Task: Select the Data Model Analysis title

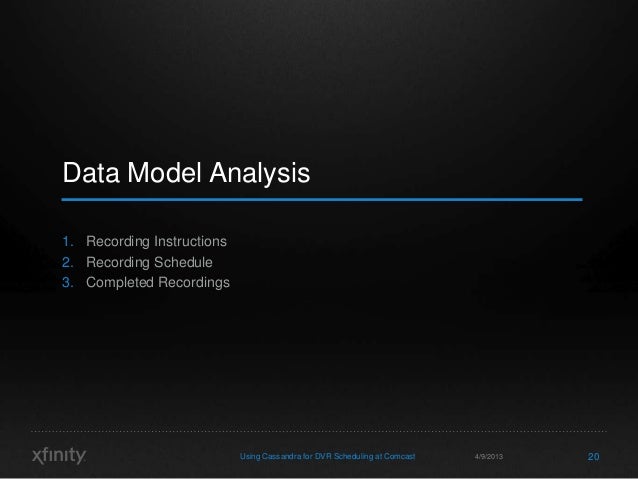Action: click(186, 173)
